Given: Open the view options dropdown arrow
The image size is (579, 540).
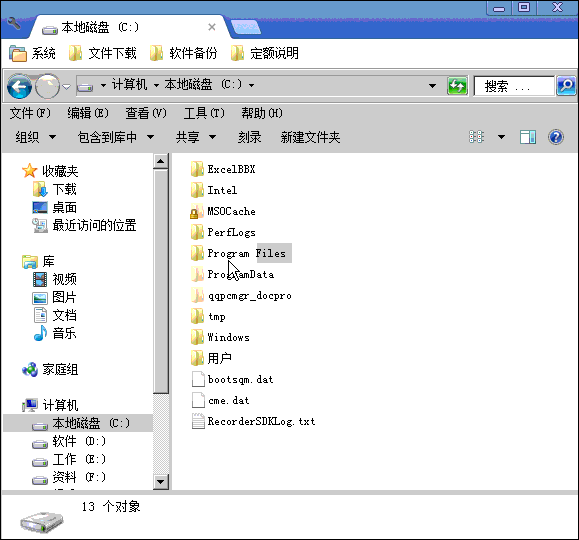Looking at the screenshot, I should pyautogui.click(x=501, y=137).
